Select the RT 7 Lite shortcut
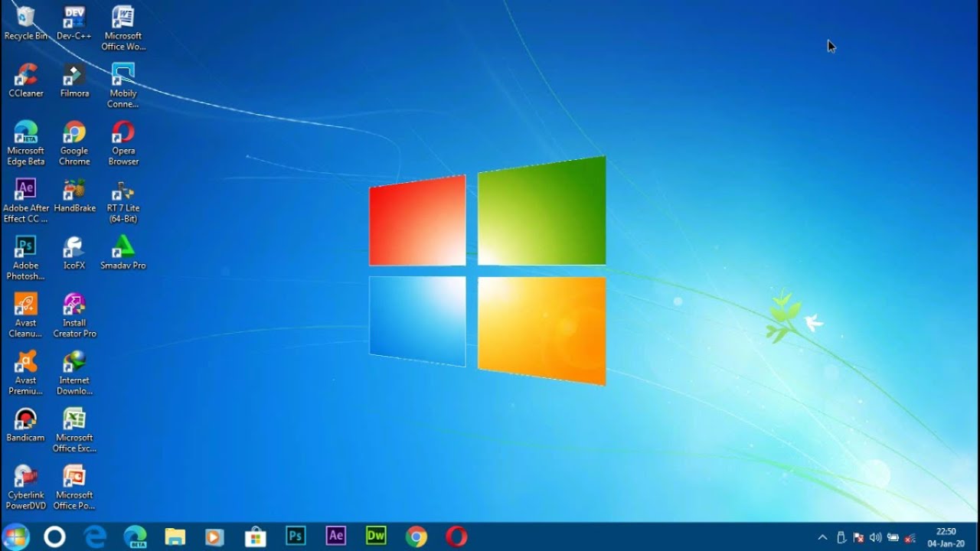Viewport: 980px width, 551px height. 123,201
